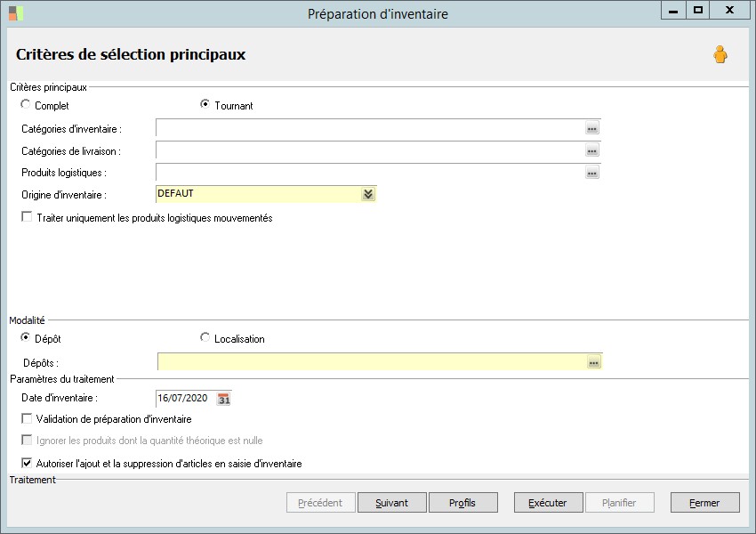Focus the Date d'inventaire input field
Screen dimensions: 756x534
pos(184,399)
